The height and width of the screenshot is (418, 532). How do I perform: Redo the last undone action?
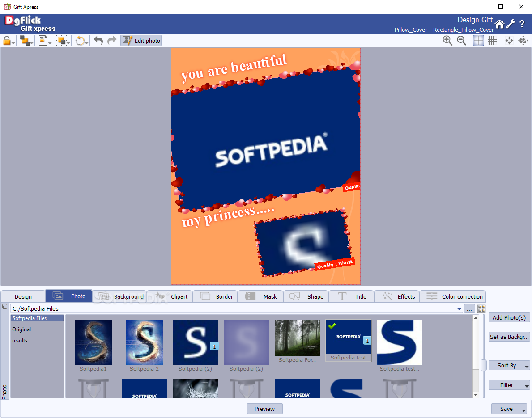click(x=111, y=41)
